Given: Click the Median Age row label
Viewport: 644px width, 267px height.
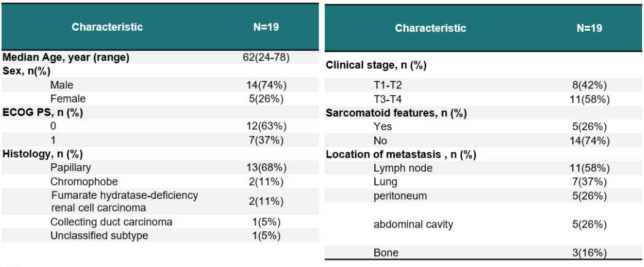Looking at the screenshot, I should (x=66, y=58).
